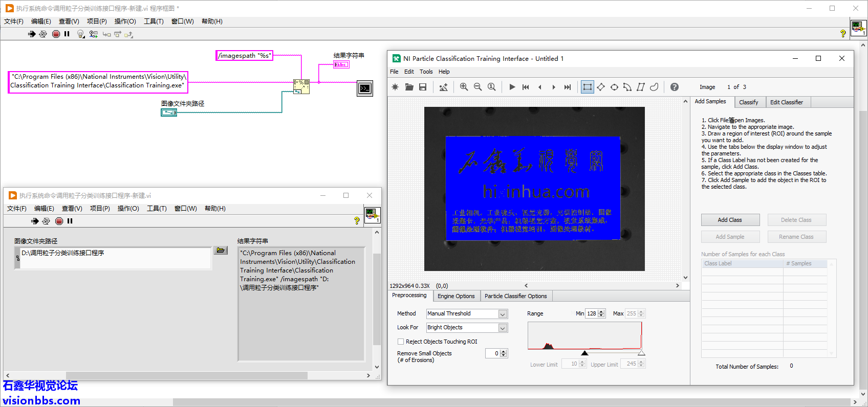
Task: Enable Reject Objects Touching ROI checkbox
Action: pos(401,342)
